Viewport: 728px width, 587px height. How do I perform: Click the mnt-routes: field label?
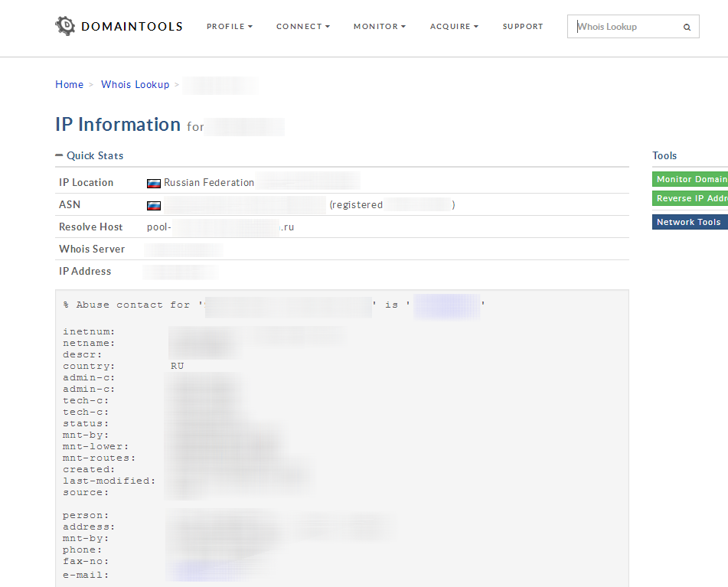[x=99, y=458]
